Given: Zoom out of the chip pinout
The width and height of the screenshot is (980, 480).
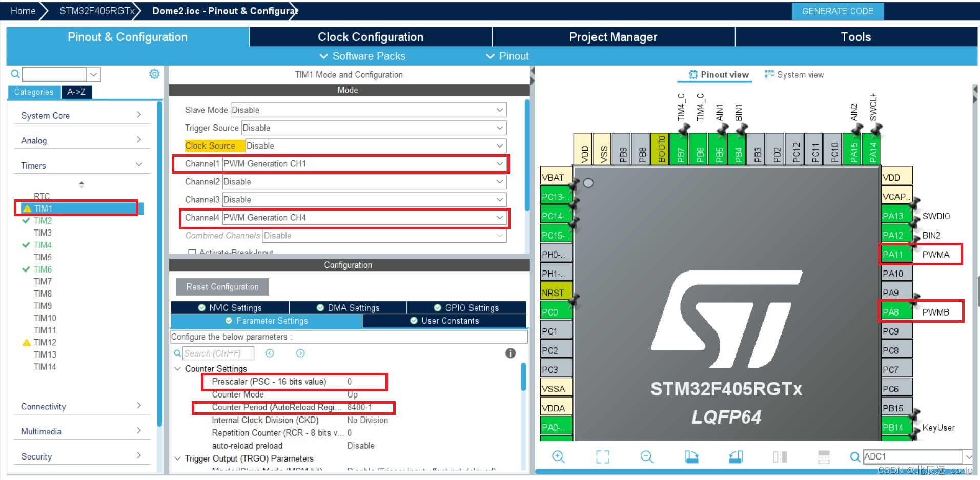Looking at the screenshot, I should (x=647, y=456).
